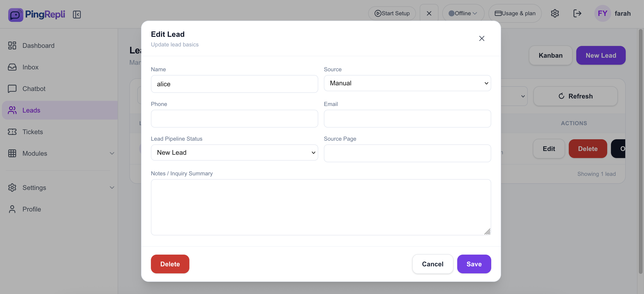Open settings via top bar gear icon

555,13
